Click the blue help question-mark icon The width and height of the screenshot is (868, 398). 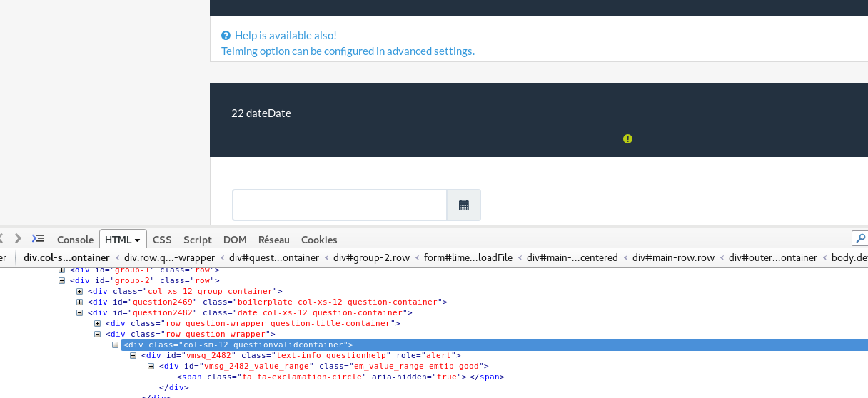coord(226,36)
